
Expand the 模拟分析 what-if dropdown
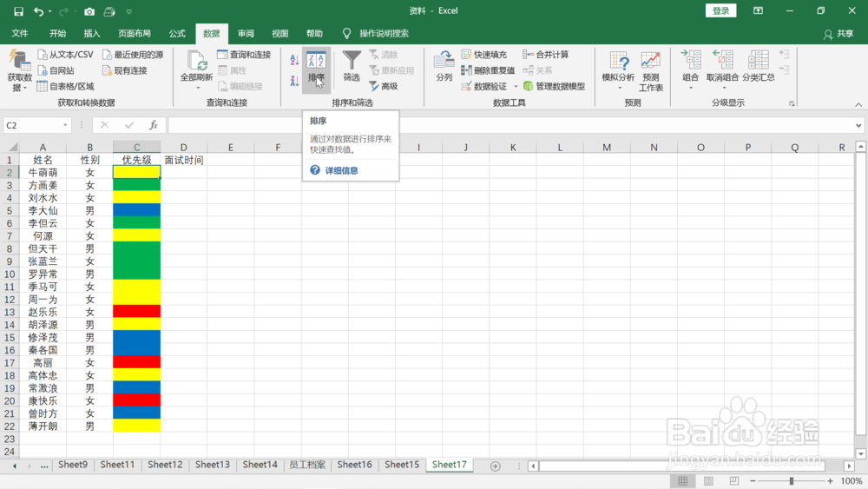tap(620, 88)
